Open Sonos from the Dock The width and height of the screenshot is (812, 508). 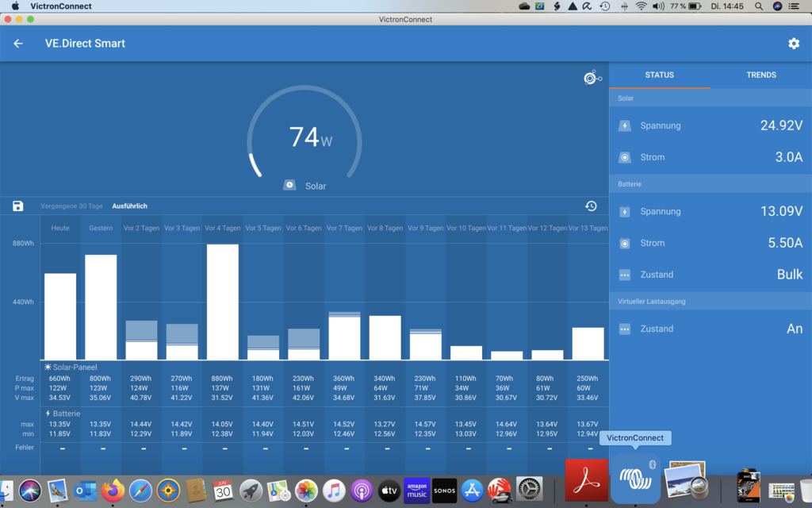444,491
